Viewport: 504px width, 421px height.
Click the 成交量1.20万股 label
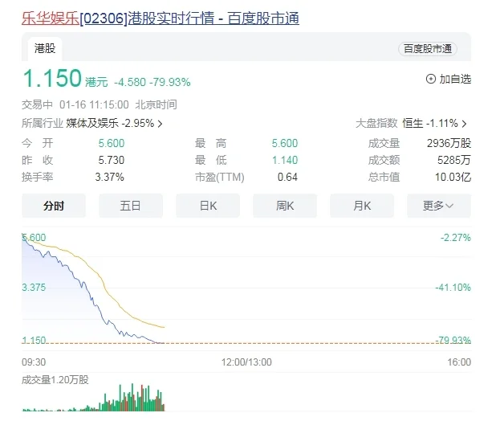point(55,380)
